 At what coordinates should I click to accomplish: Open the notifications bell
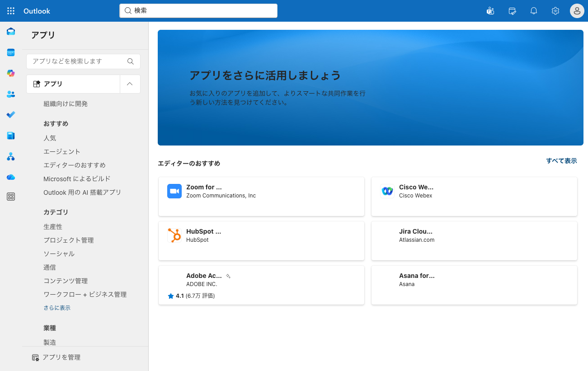534,11
